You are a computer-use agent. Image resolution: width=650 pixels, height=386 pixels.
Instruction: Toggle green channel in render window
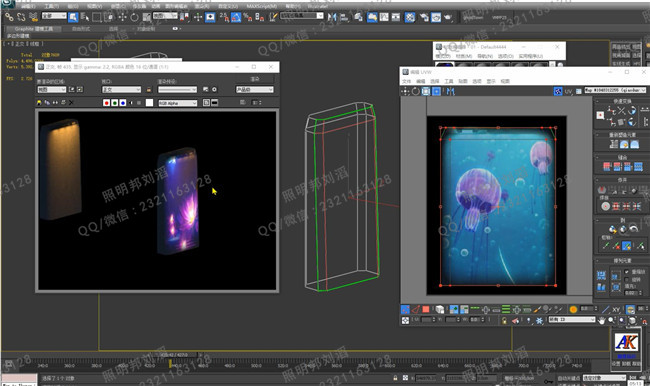tap(115, 103)
